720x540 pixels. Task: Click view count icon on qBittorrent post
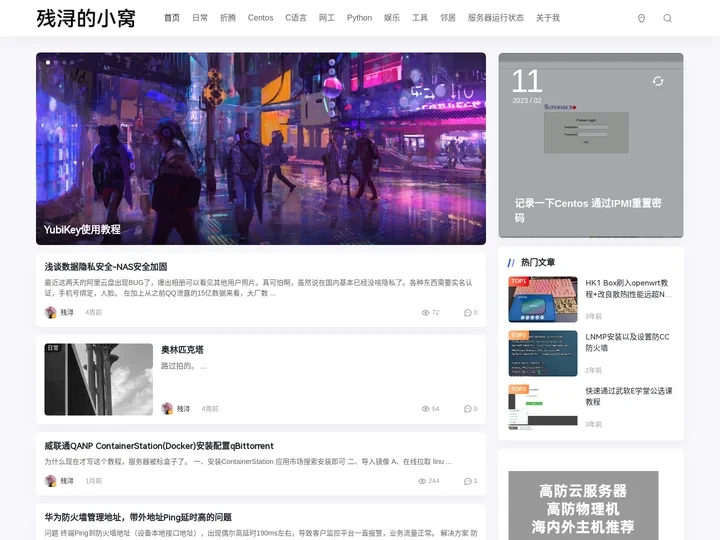422,481
